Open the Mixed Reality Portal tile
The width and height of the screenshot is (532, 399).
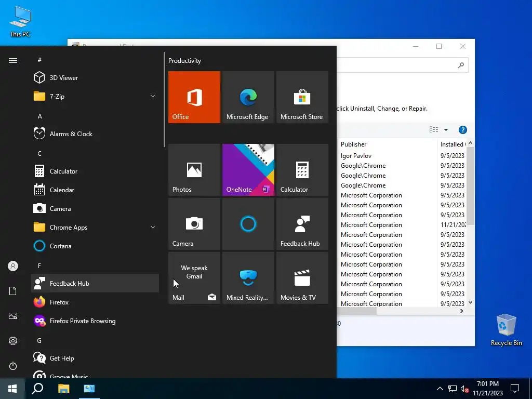[x=248, y=278]
